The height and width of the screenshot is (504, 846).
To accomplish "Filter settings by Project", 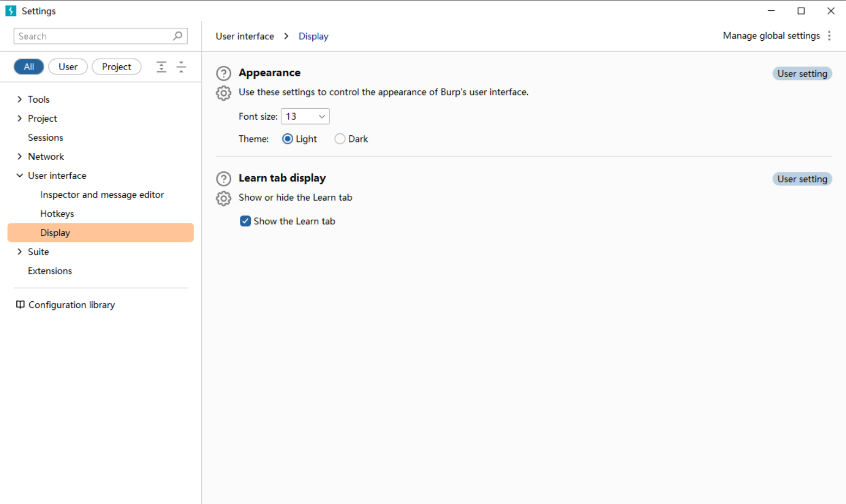I will pyautogui.click(x=116, y=67).
